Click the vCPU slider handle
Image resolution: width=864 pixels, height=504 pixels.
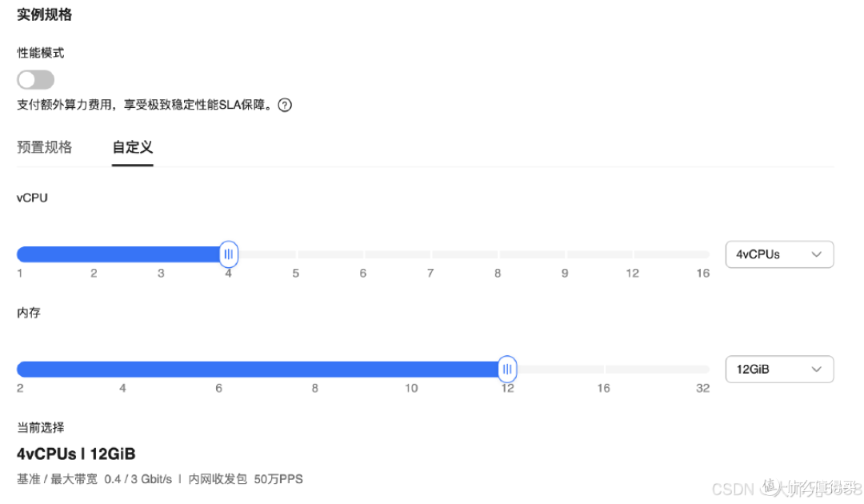(x=229, y=254)
